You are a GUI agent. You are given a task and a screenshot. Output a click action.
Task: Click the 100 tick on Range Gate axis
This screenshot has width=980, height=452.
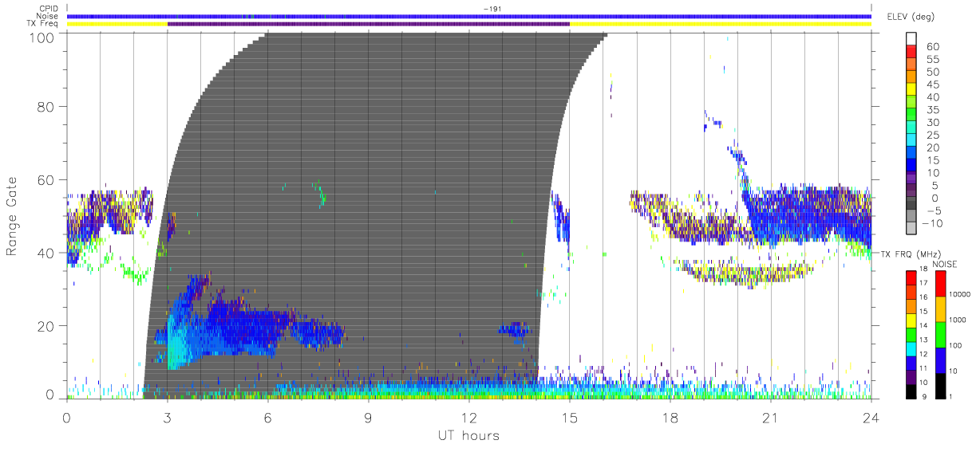41,38
